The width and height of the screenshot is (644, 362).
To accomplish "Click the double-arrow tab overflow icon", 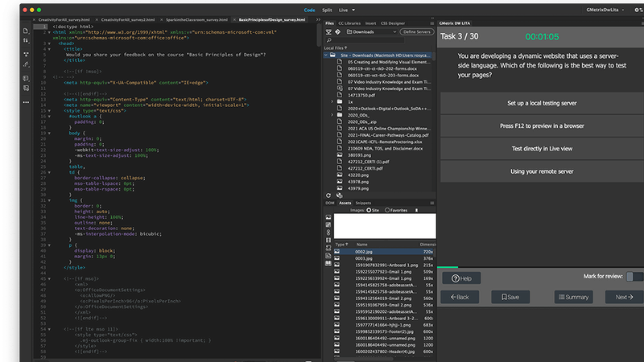I will pyautogui.click(x=318, y=19).
